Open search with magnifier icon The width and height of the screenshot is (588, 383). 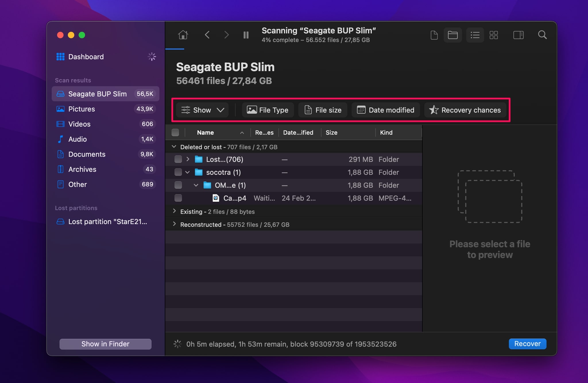542,35
